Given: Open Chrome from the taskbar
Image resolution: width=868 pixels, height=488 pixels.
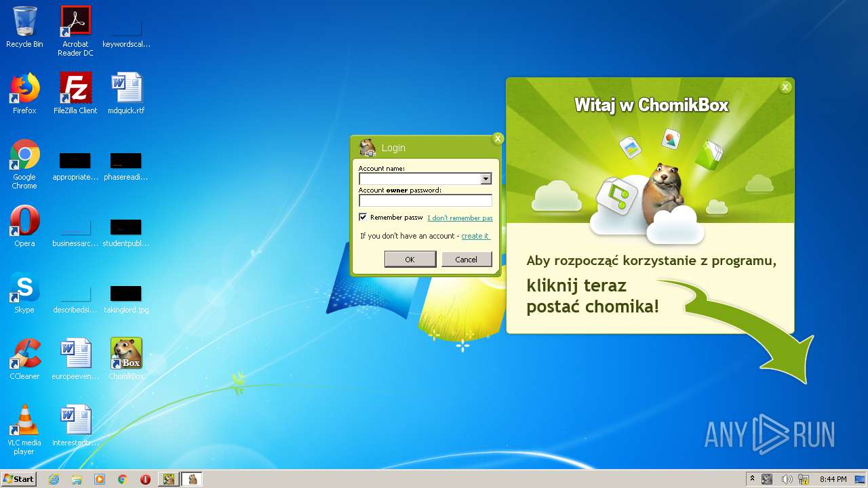Looking at the screenshot, I should tap(123, 479).
